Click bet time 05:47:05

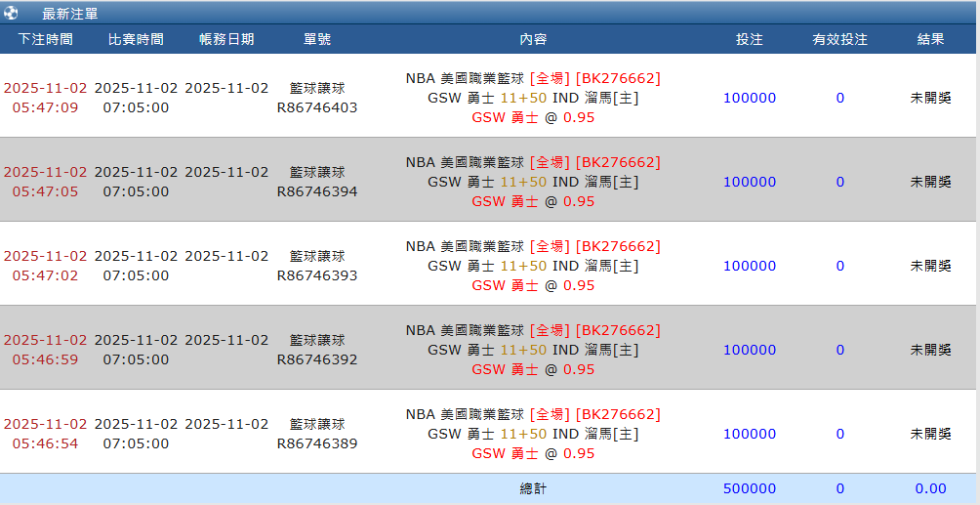pyautogui.click(x=45, y=191)
